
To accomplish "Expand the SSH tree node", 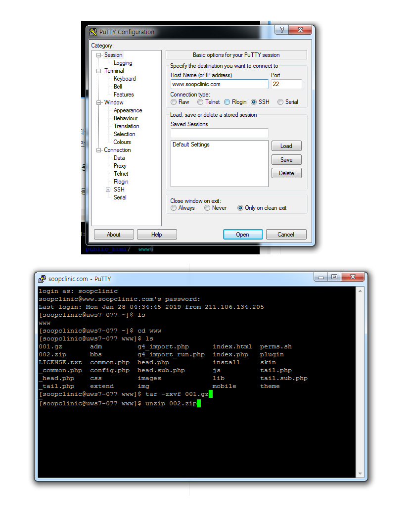I will (x=108, y=190).
